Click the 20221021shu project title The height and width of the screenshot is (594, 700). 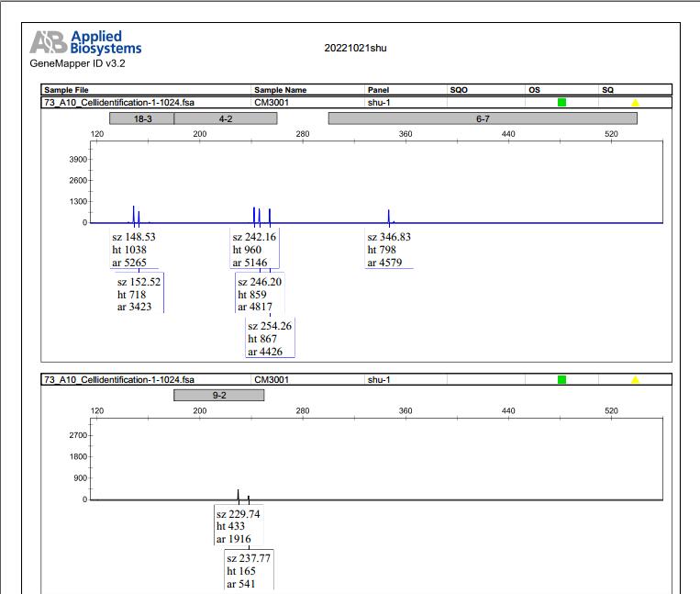pos(355,48)
